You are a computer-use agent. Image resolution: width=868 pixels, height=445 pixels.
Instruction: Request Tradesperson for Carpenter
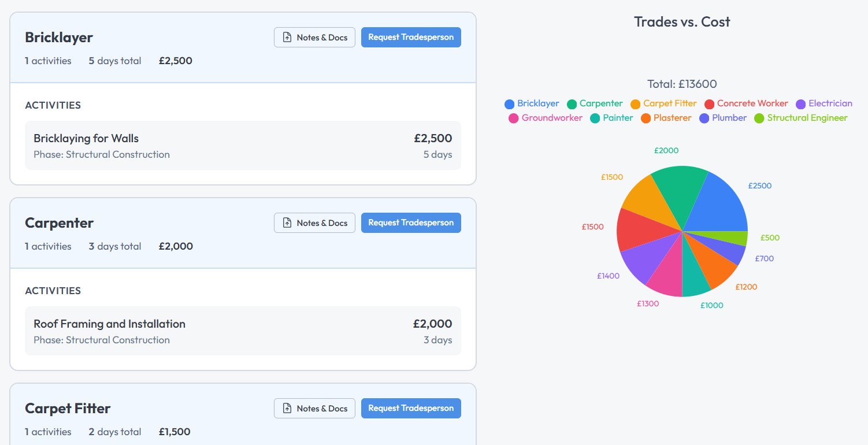tap(411, 222)
